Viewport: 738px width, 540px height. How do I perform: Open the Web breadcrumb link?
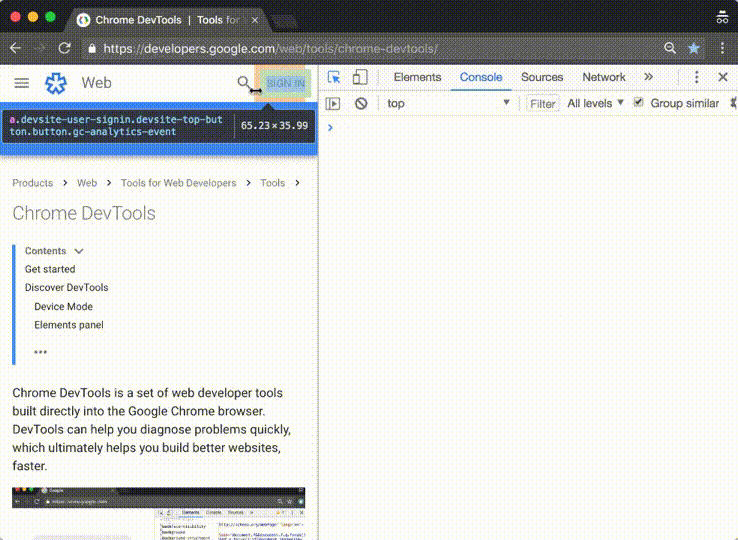pyautogui.click(x=87, y=183)
